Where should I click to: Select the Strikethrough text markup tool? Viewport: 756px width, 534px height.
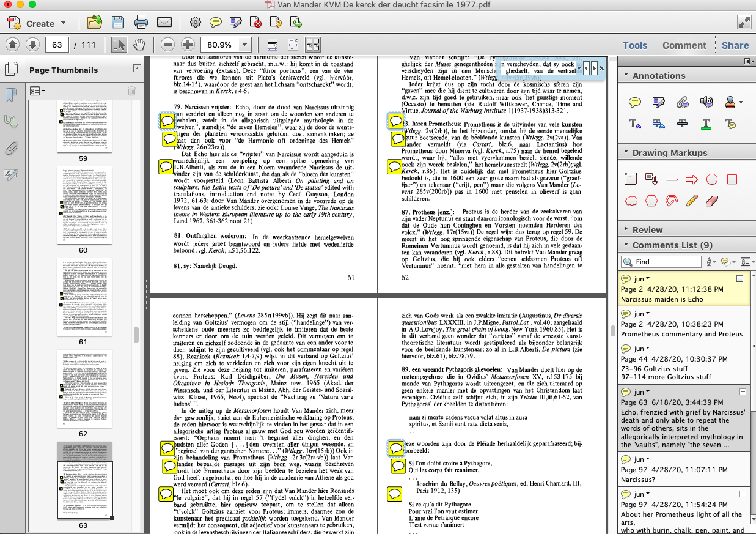[x=682, y=124]
